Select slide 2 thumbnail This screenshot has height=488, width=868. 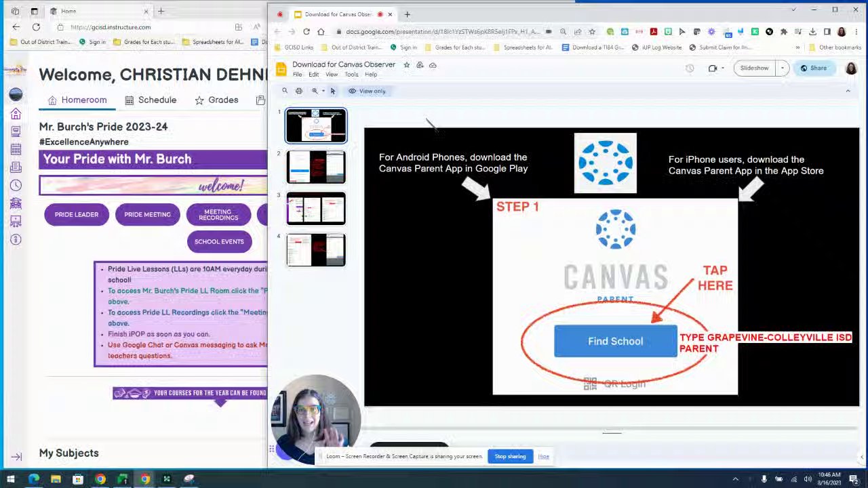pyautogui.click(x=316, y=167)
